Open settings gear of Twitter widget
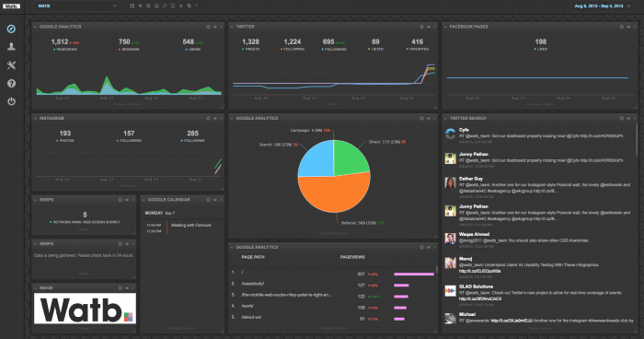The width and height of the screenshot is (644, 339). coord(421,27)
